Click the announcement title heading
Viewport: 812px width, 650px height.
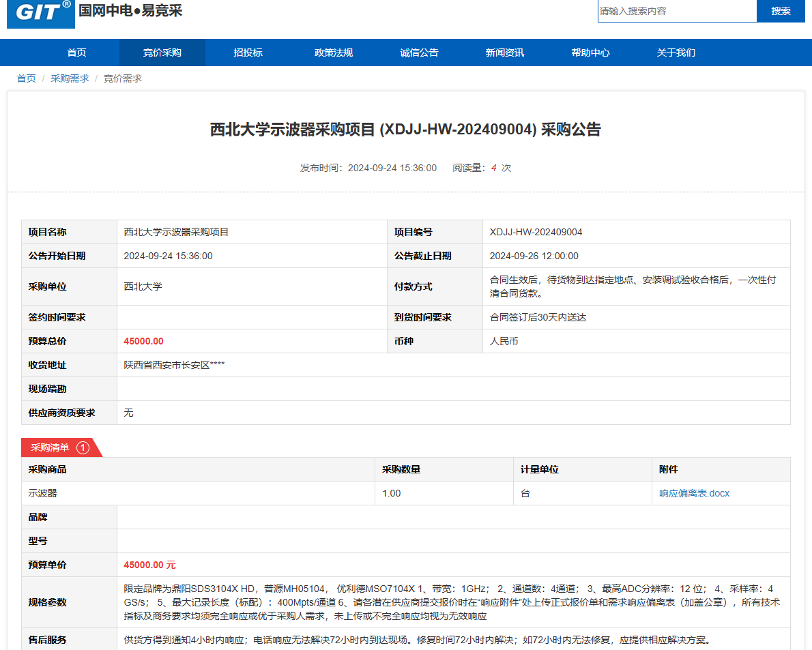coord(405,130)
